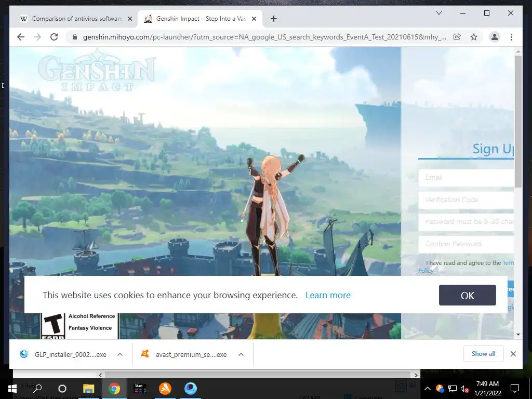Viewport: 532px width, 399px height.
Task: Close the downloads bar
Action: coord(513,354)
